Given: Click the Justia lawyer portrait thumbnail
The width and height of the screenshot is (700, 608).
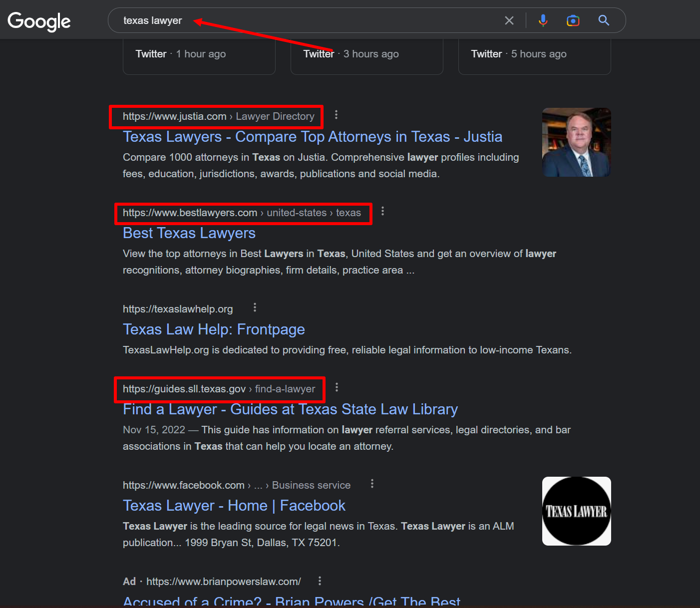Looking at the screenshot, I should pos(577,142).
